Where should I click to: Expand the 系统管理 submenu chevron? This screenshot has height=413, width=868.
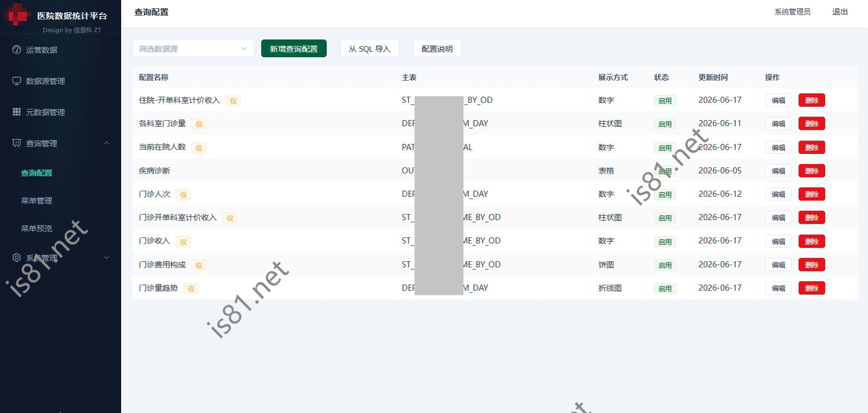(107, 257)
